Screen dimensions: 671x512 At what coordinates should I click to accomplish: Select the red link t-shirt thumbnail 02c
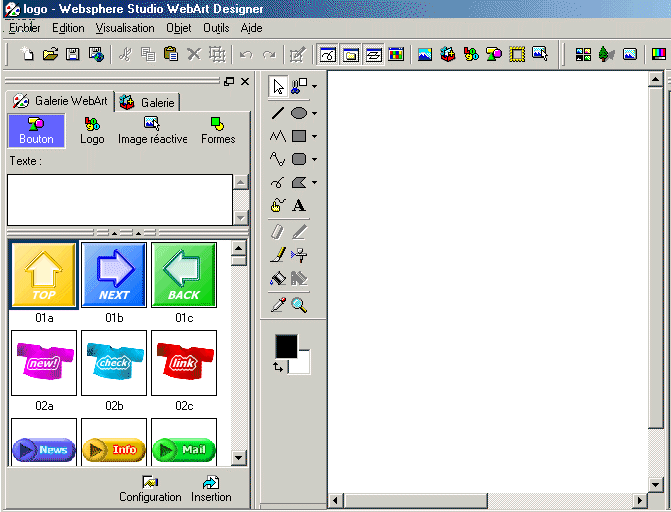[x=184, y=363]
